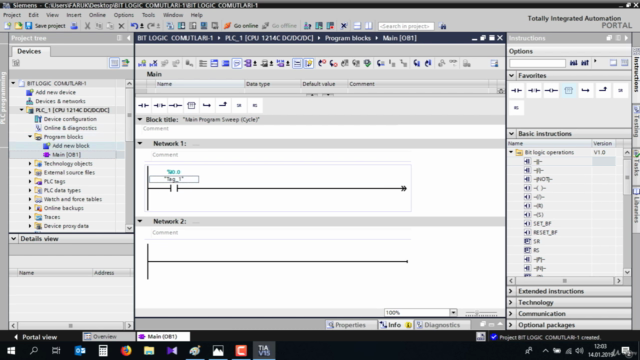This screenshot has width=640, height=360.
Task: Collapse the Details view panel
Action: [13, 239]
